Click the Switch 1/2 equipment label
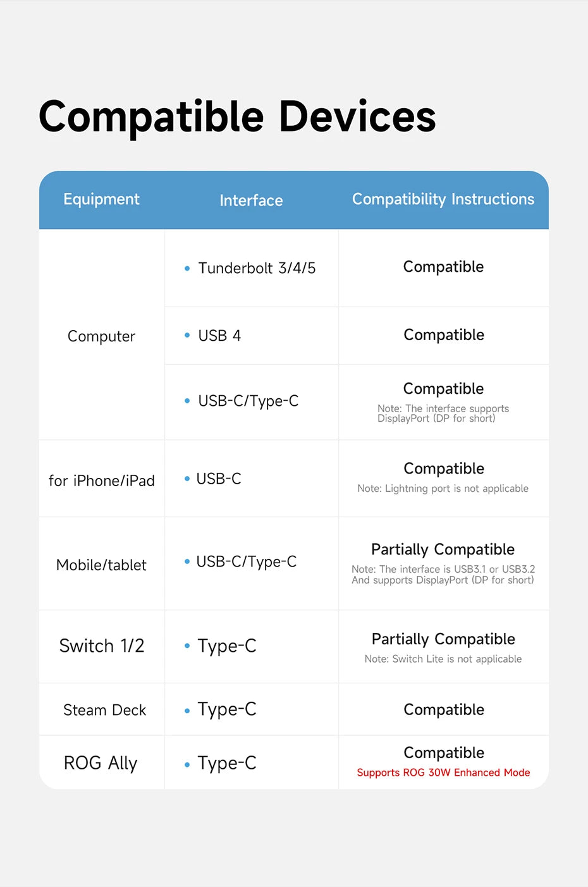Screen dimensions: 588x887 (101, 646)
